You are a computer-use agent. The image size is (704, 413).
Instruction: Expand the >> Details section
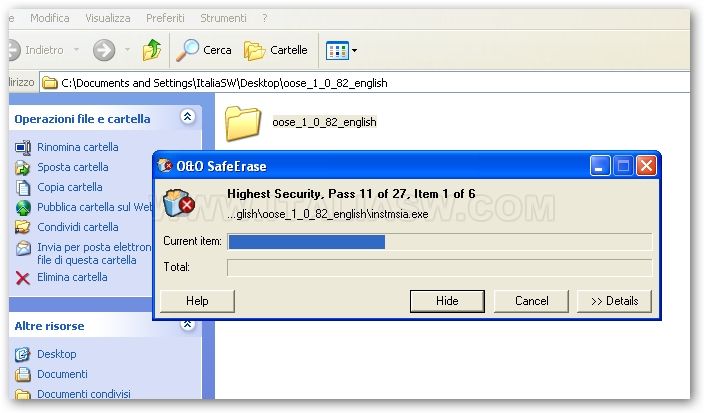(614, 301)
